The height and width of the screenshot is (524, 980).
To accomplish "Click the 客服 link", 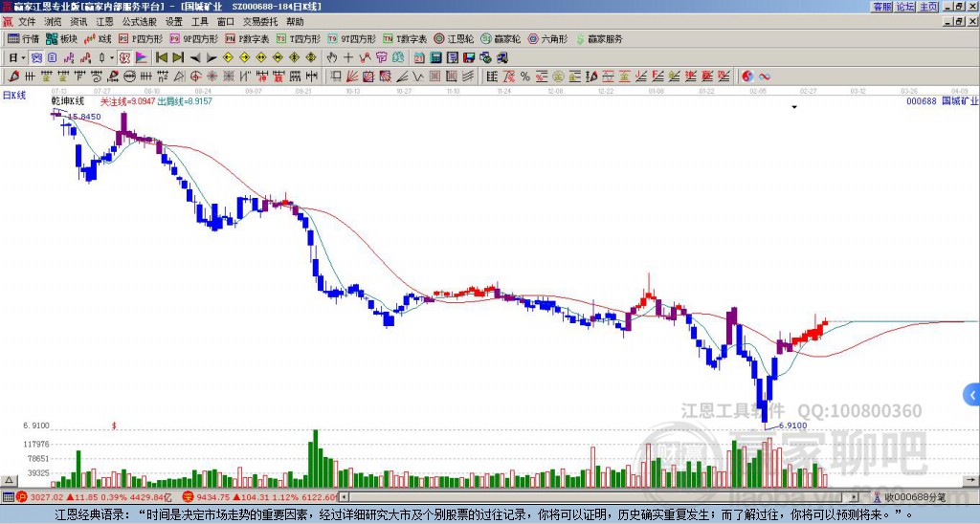I will tap(882, 7).
